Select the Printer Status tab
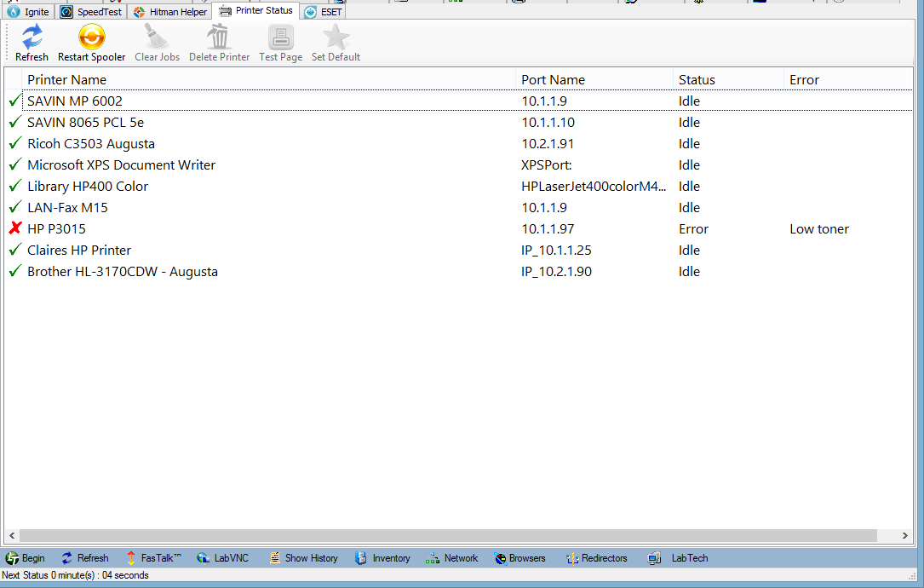Image resolution: width=924 pixels, height=588 pixels. click(x=255, y=10)
